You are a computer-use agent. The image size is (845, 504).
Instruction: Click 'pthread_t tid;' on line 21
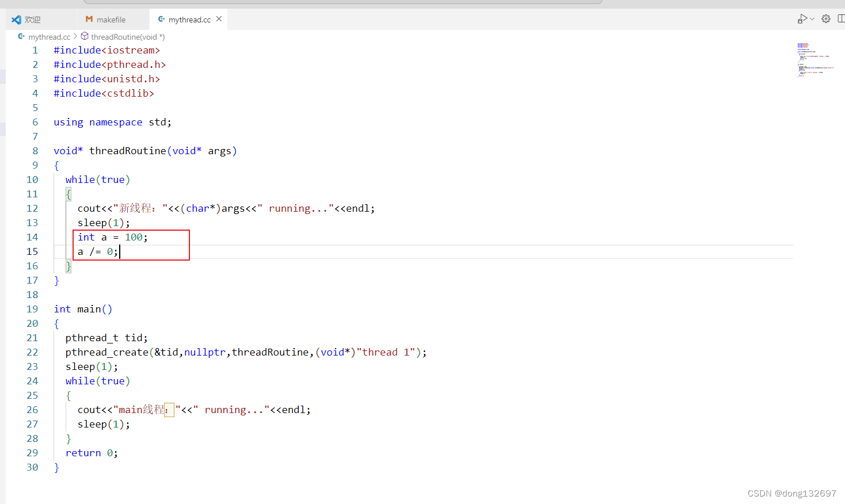tap(107, 338)
